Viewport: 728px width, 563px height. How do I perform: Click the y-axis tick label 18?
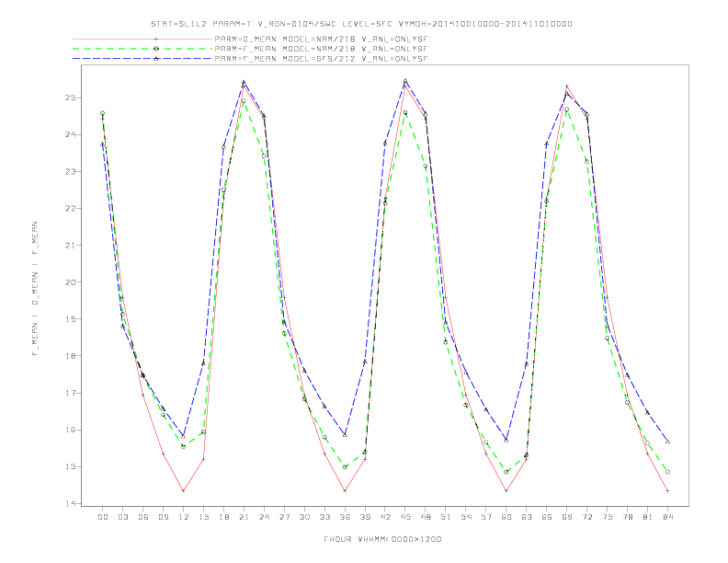pyautogui.click(x=71, y=356)
